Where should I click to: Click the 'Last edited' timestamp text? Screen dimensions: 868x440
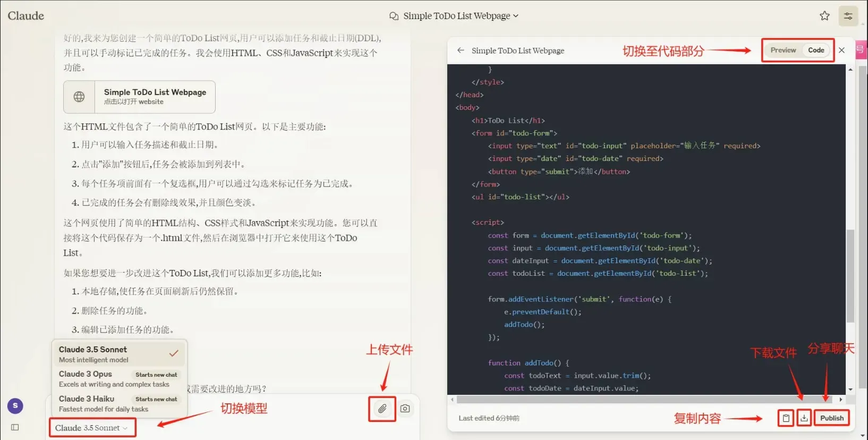489,418
